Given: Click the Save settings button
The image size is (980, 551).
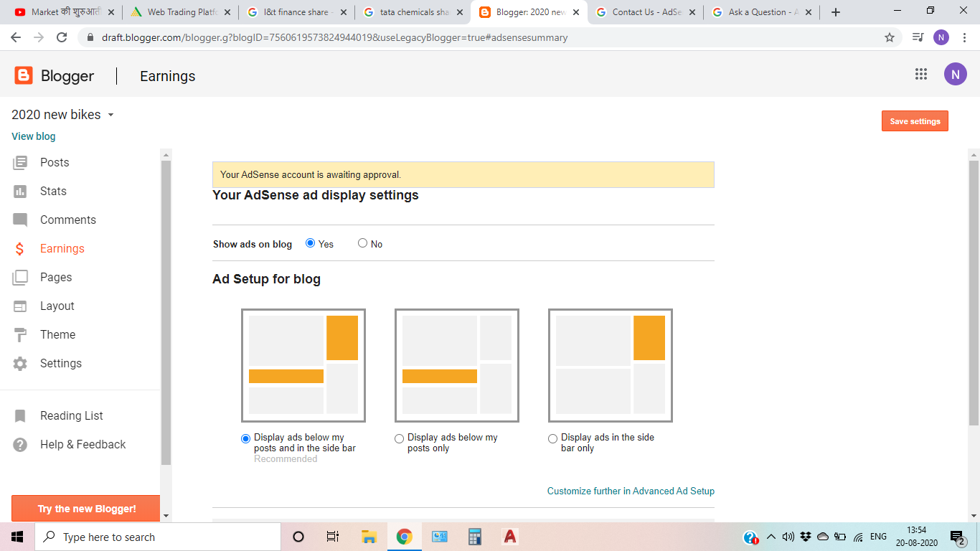Looking at the screenshot, I should pyautogui.click(x=915, y=121).
